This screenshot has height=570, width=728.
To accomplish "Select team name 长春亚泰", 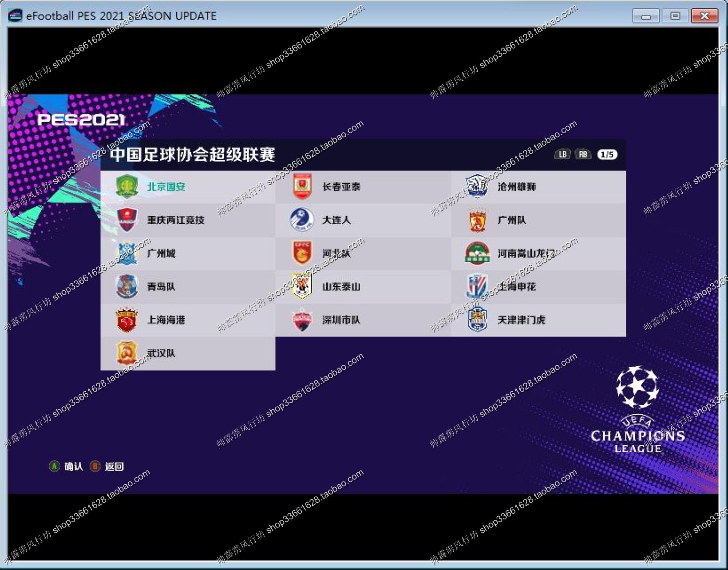I will click(x=341, y=187).
